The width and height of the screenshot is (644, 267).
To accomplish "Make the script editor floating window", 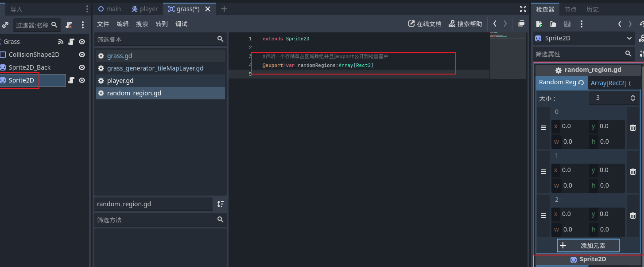I will coord(521,24).
